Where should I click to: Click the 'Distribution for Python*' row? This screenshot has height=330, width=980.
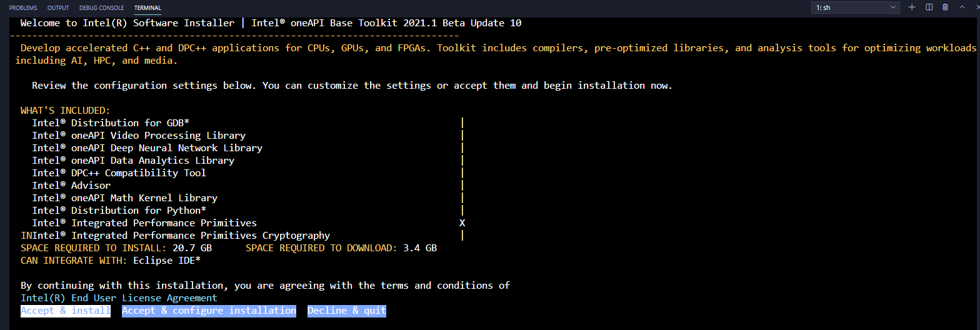pos(119,211)
